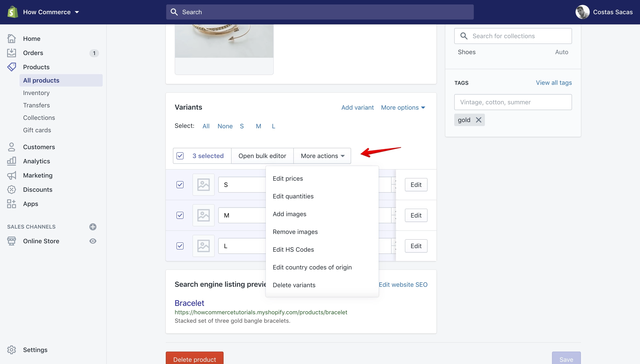Click image placeholder for S variant
The width and height of the screenshot is (640, 364).
click(203, 184)
